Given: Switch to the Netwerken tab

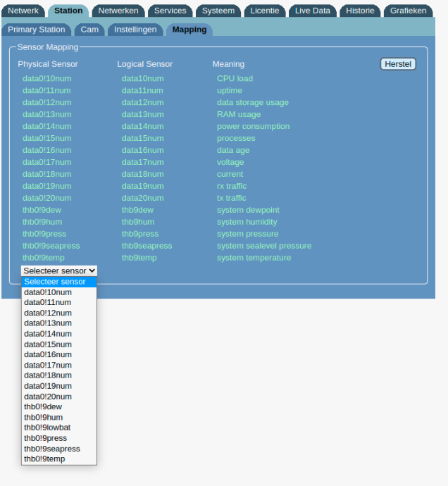Looking at the screenshot, I should pos(118,11).
